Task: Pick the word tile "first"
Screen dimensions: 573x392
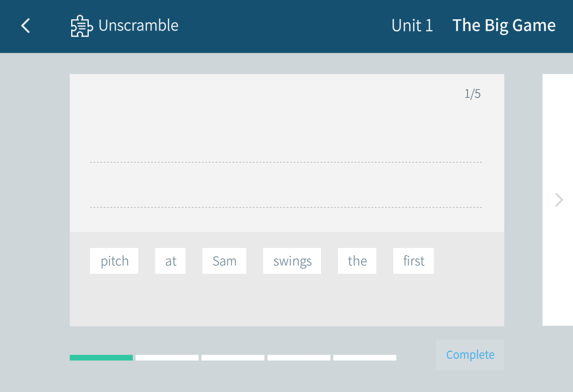Action: (x=414, y=261)
